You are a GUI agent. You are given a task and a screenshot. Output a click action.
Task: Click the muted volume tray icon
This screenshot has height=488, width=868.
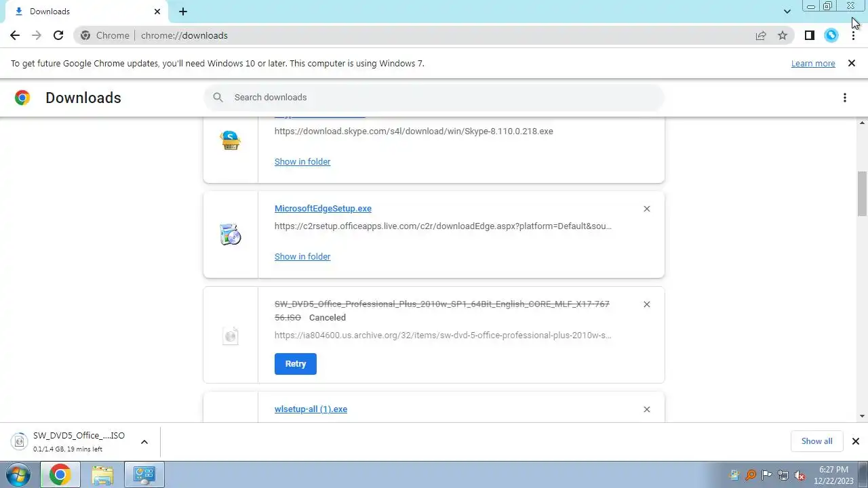pos(800,475)
